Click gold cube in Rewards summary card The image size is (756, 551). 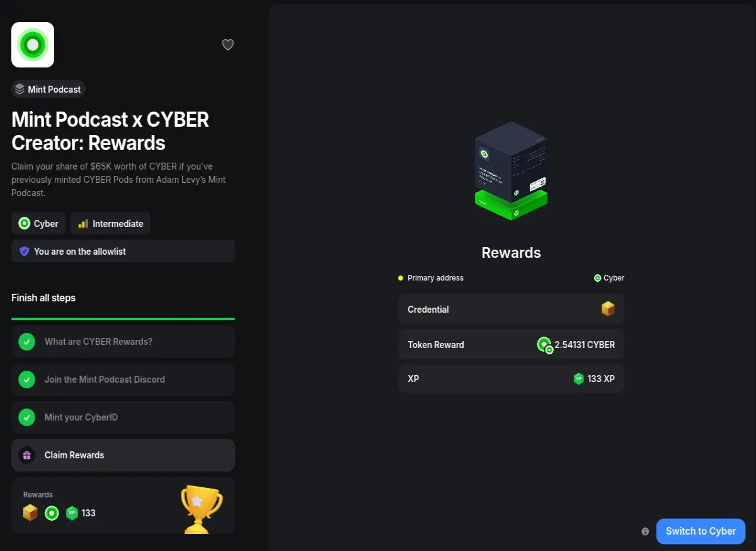point(30,513)
